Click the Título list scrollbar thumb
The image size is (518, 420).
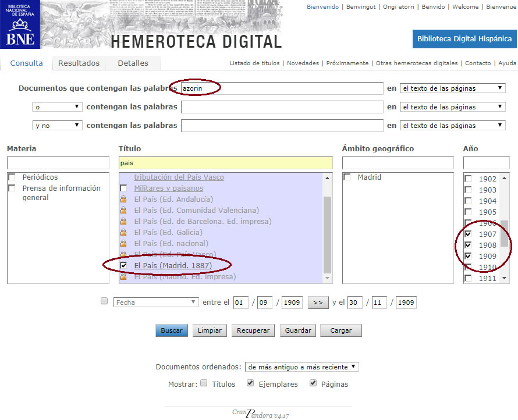point(327,234)
